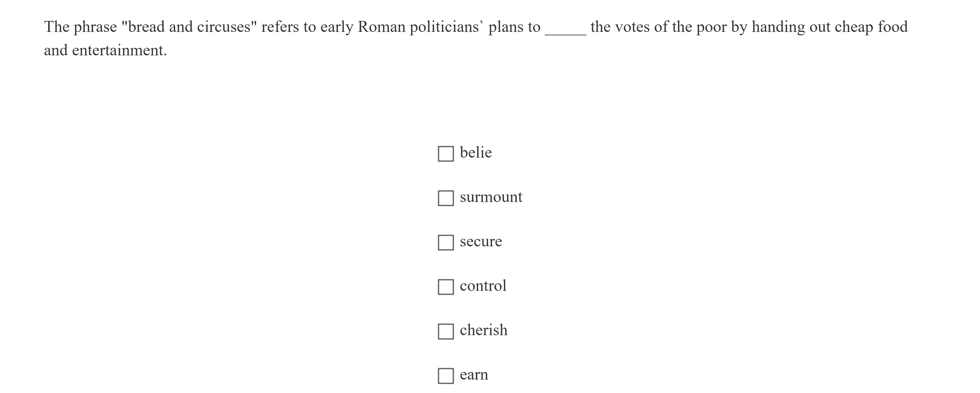Select the "cherish" option label text
Viewport: 980px width, 393px height.
(483, 330)
